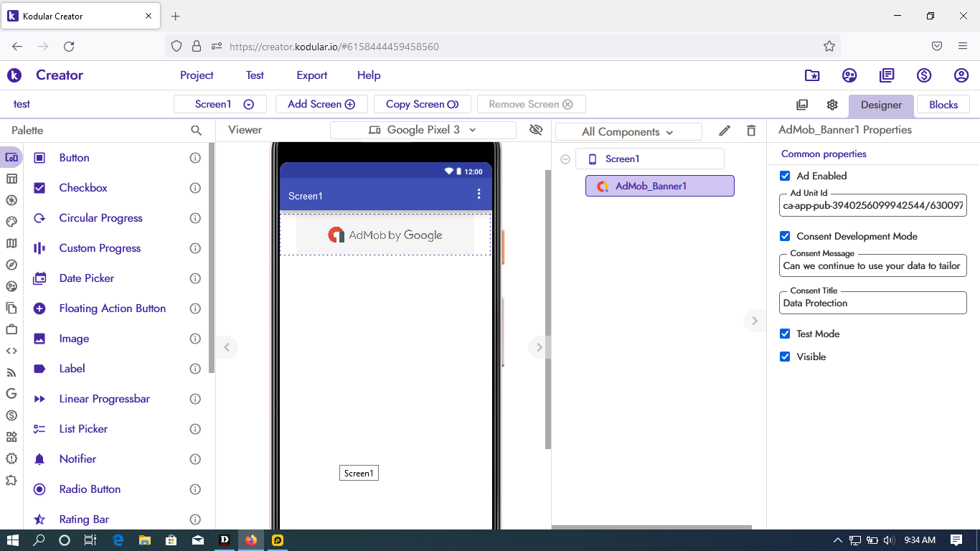Image resolution: width=980 pixels, height=551 pixels.
Task: Switch to the Blocks tab
Action: coord(943,105)
